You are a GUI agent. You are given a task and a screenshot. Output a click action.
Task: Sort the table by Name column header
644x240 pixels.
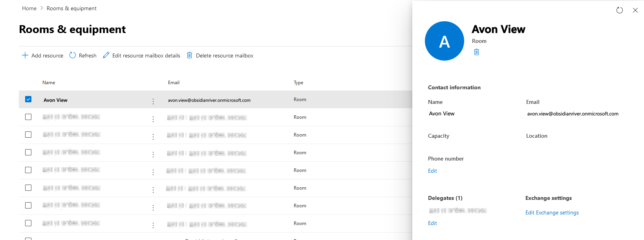point(49,83)
